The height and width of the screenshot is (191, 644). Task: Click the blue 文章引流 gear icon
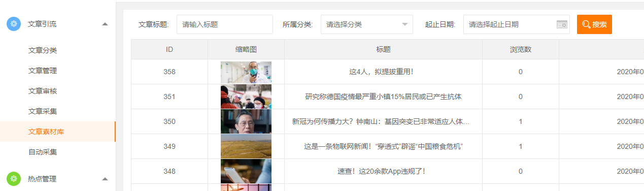[x=14, y=24]
